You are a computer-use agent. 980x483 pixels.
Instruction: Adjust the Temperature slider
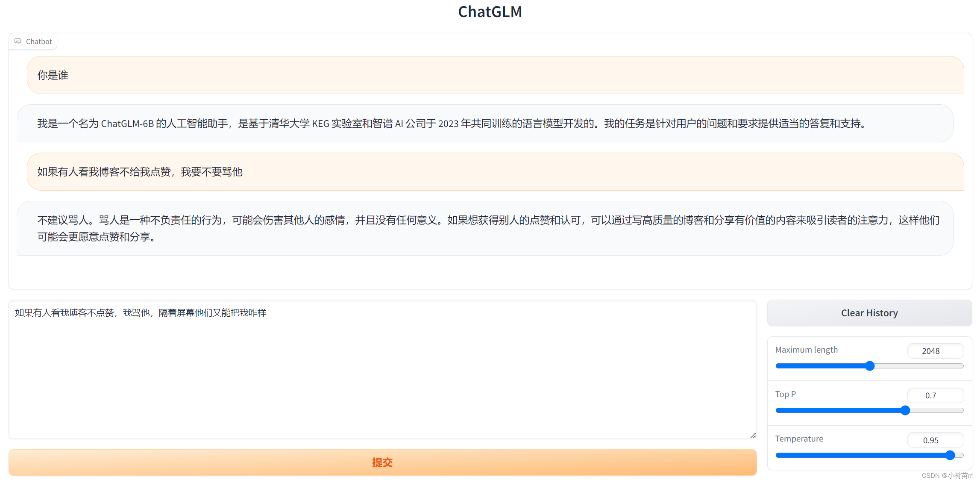[x=869, y=455]
